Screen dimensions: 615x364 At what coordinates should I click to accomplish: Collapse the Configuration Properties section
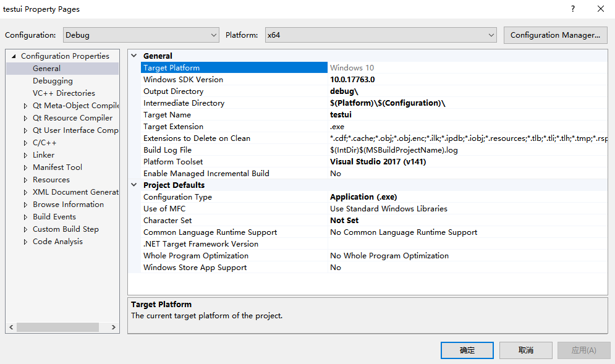(x=12, y=56)
